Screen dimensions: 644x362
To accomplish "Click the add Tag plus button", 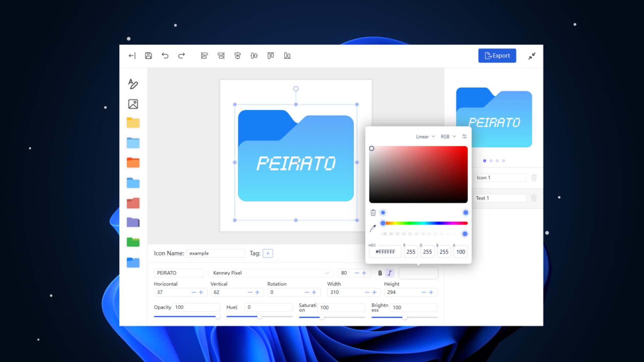I will pos(268,253).
